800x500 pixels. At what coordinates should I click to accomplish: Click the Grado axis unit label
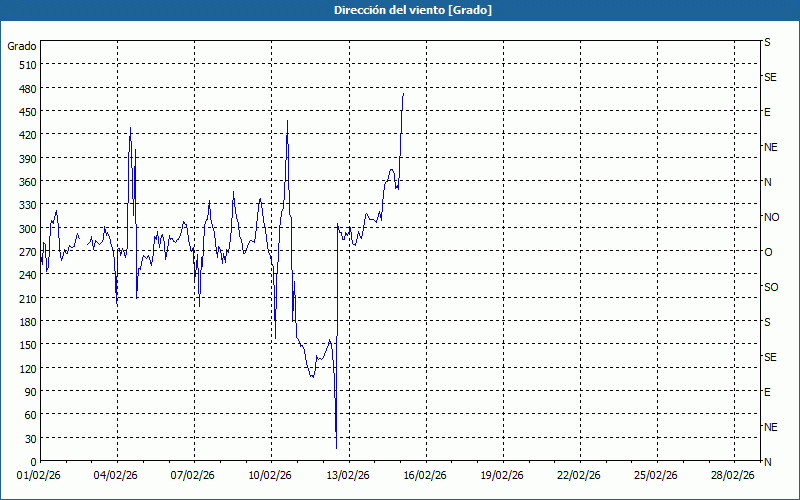[x=22, y=46]
